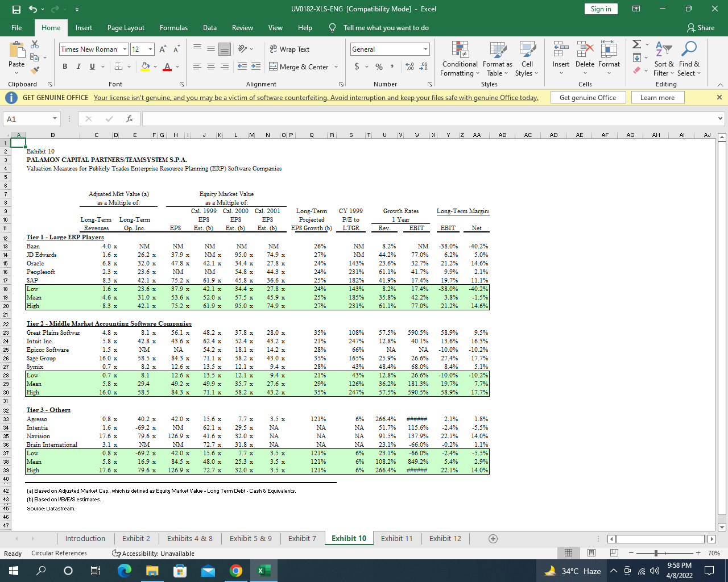Click the Font Color red swatch button
Viewport: 728px width, 582px height.
click(x=167, y=67)
